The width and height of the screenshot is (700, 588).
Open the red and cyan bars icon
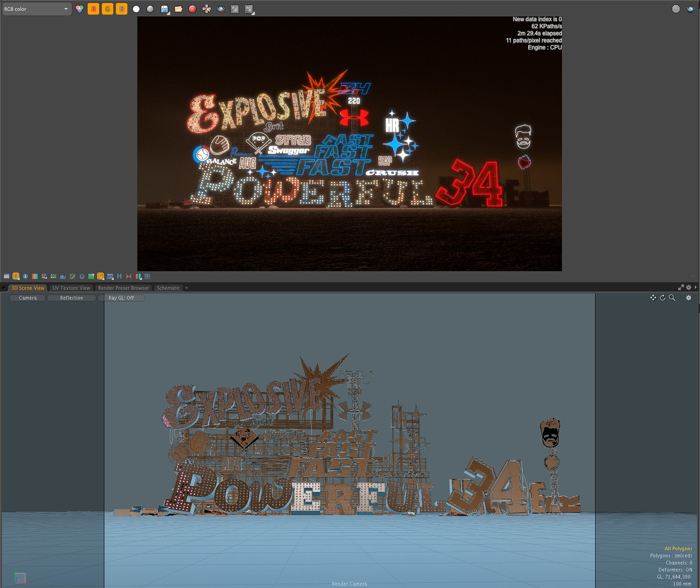coord(138,276)
